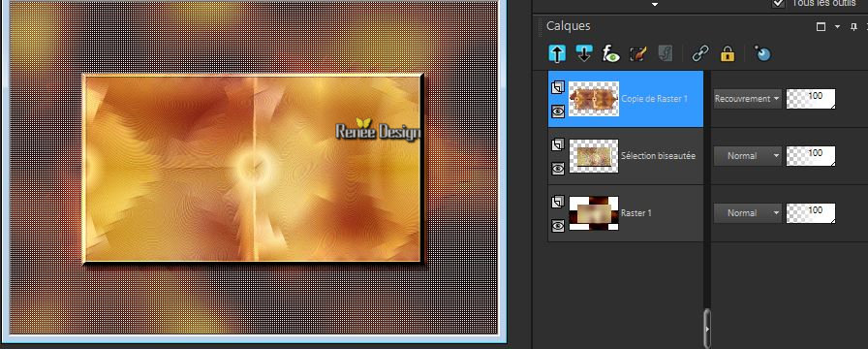Click the blue sphere new layer icon
Viewport: 868px width, 349px height.
tap(762, 53)
